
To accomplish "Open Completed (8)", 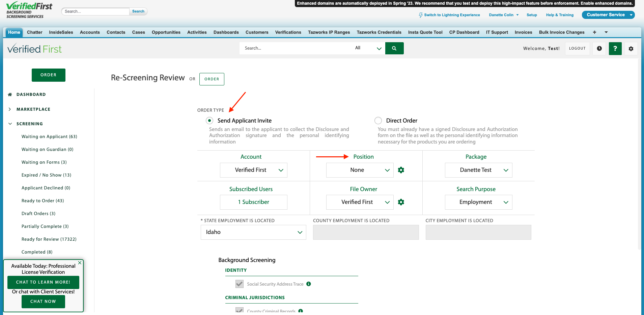I will point(37,252).
